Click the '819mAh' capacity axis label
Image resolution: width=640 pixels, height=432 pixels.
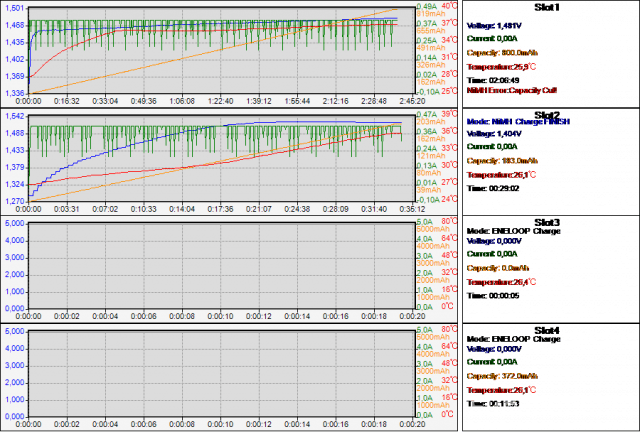tap(431, 13)
